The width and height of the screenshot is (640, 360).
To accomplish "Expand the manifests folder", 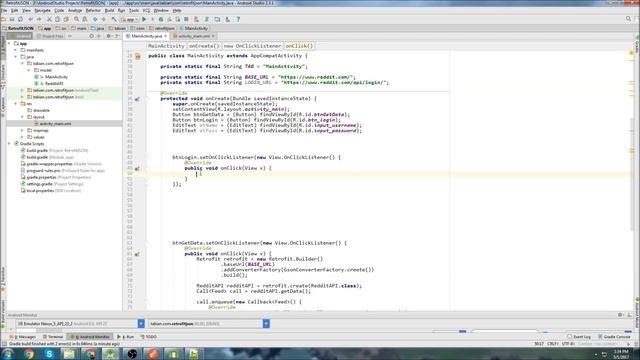I will click(x=16, y=50).
